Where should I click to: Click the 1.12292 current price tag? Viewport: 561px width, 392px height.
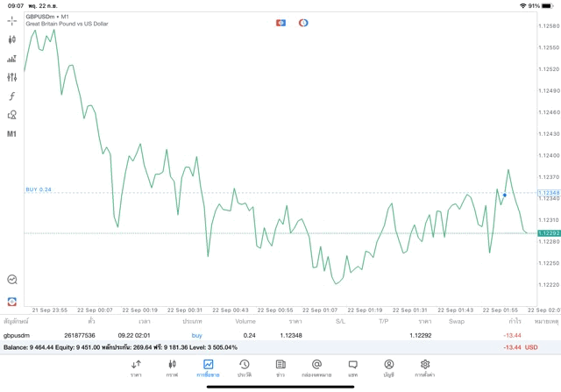tap(549, 233)
